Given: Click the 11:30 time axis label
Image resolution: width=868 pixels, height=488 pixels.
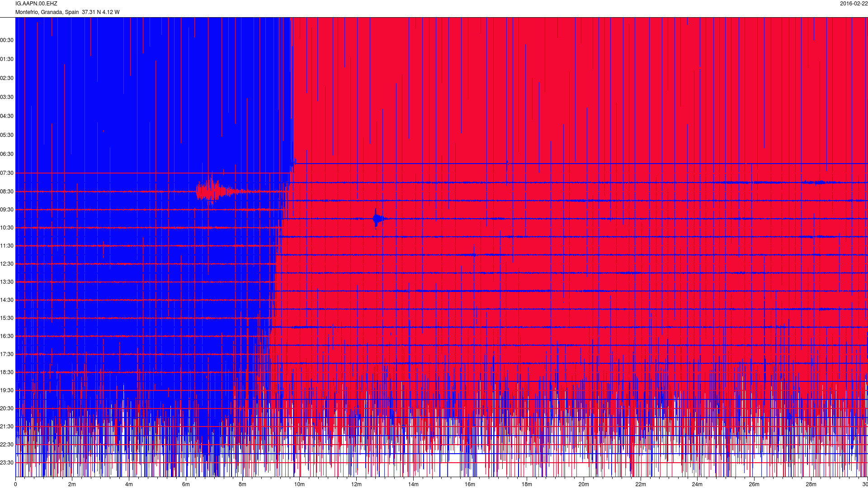Looking at the screenshot, I should (7, 246).
